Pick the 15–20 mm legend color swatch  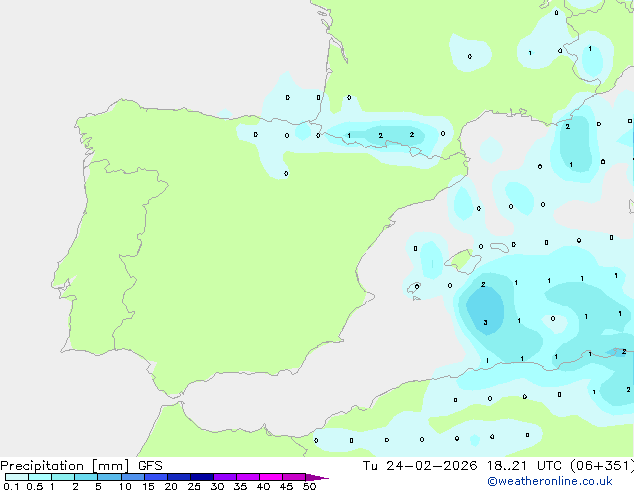156,477
